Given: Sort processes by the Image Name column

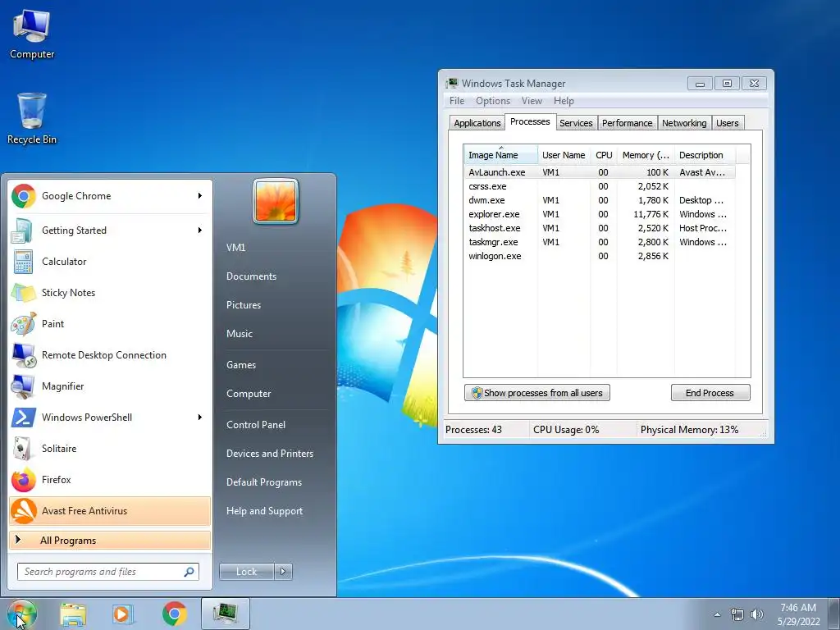Looking at the screenshot, I should tap(500, 155).
